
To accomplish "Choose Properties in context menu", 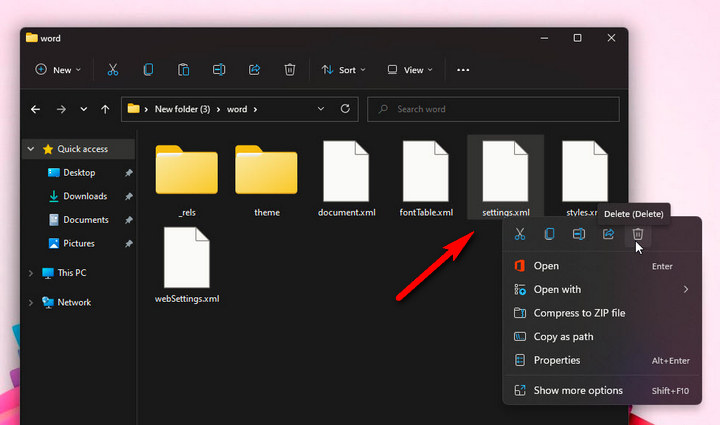I will pyautogui.click(x=602, y=360).
